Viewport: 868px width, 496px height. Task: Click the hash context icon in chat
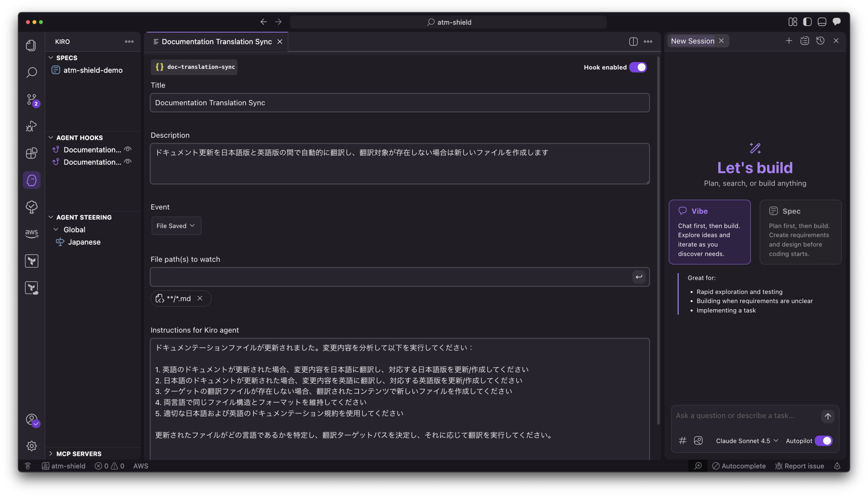click(682, 440)
